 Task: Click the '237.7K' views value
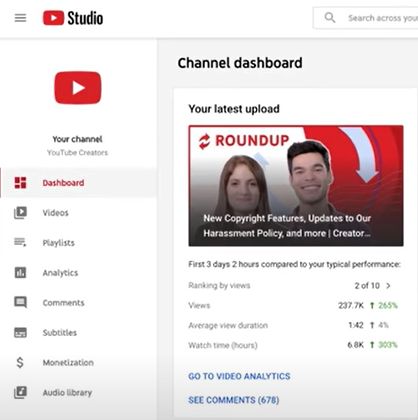pos(351,305)
